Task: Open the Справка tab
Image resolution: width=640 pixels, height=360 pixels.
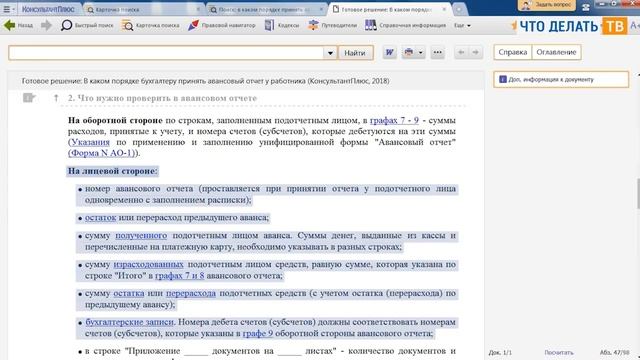Action: pos(513,52)
